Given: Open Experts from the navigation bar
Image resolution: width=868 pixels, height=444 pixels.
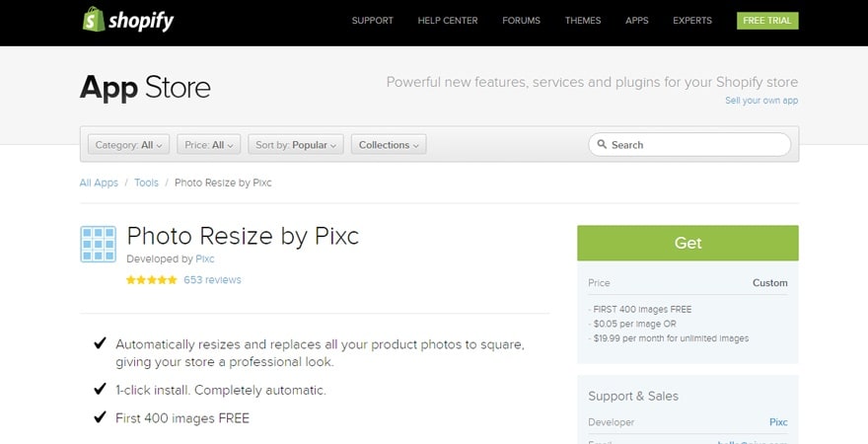Looking at the screenshot, I should [692, 21].
